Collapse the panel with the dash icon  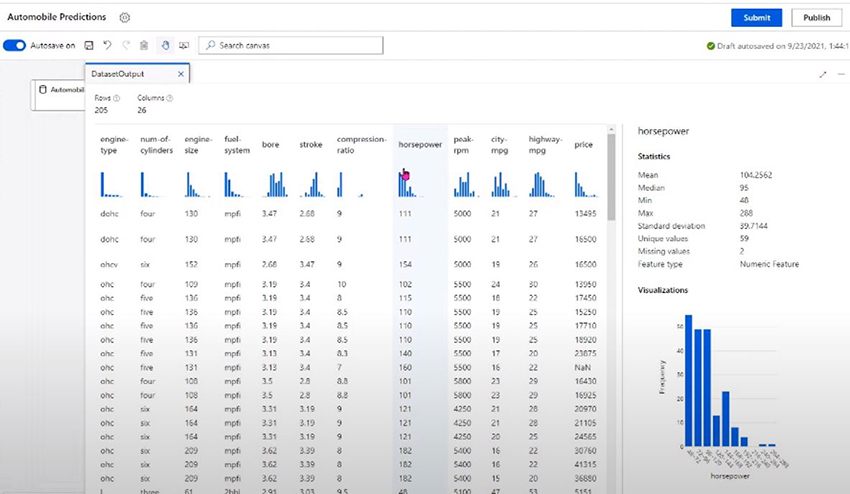point(841,74)
